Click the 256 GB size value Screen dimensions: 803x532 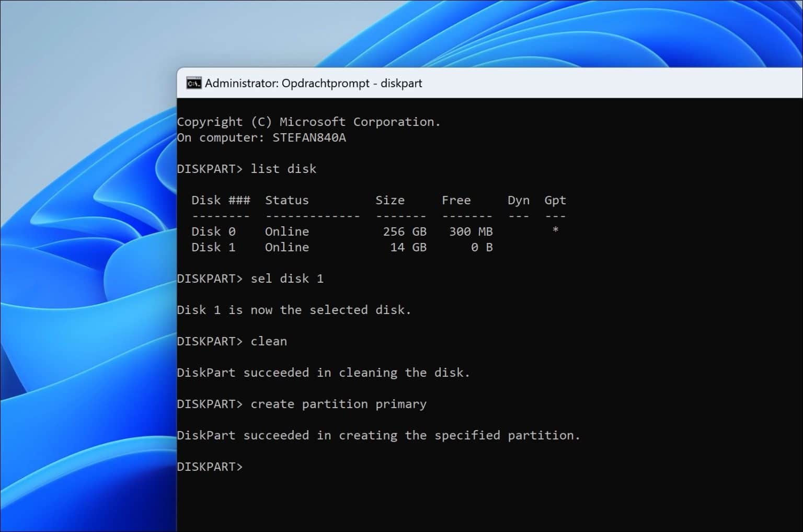click(404, 232)
